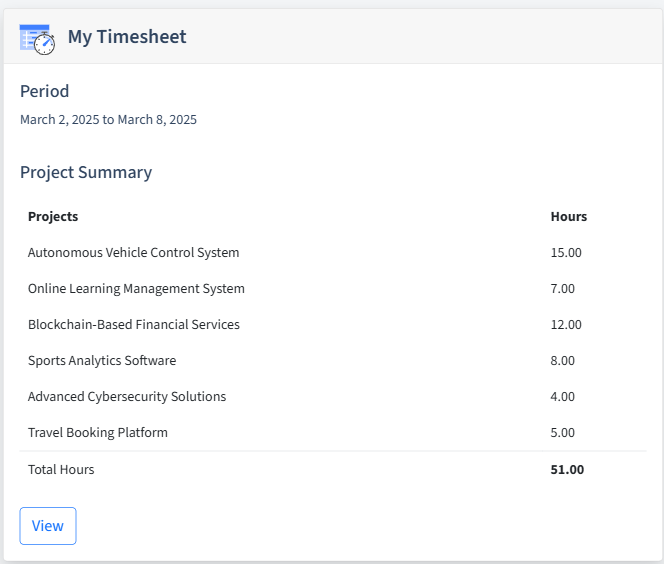Screen dimensions: 664x564
Task: Click the My Timesheet heading
Action: click(x=127, y=37)
